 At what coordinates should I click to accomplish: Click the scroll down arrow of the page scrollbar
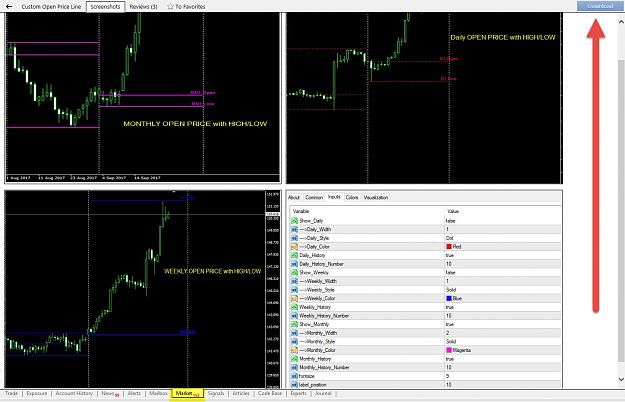pos(621,379)
